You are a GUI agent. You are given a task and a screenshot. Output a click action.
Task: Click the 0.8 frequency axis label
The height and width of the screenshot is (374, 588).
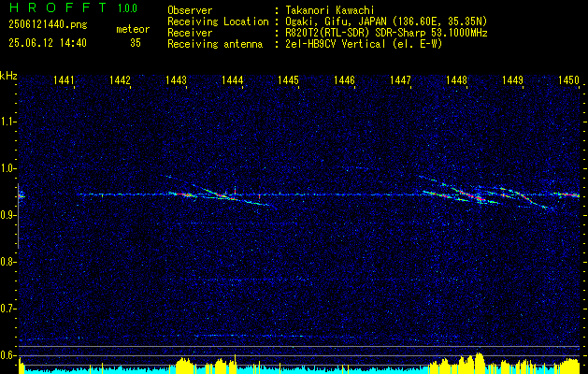click(7, 262)
